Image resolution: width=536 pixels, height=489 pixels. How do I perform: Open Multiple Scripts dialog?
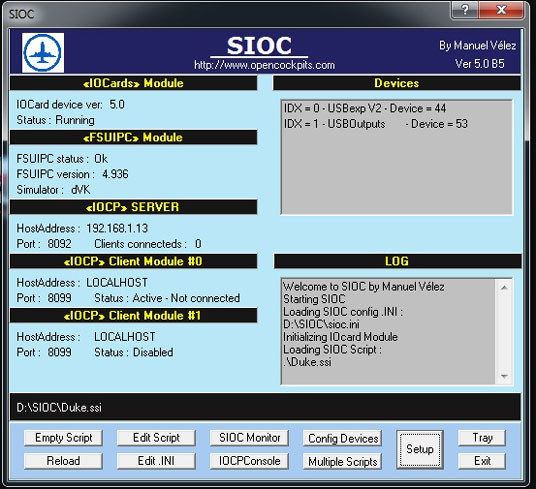point(343,462)
